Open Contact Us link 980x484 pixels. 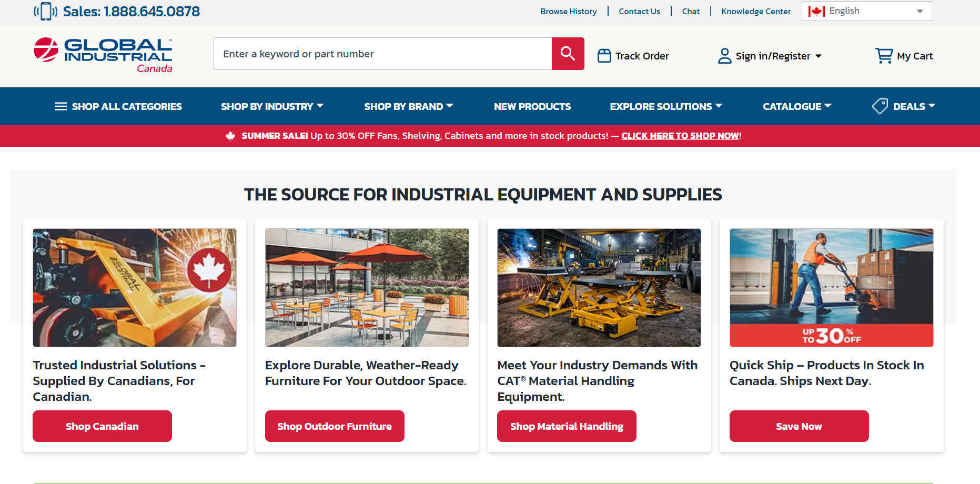639,12
